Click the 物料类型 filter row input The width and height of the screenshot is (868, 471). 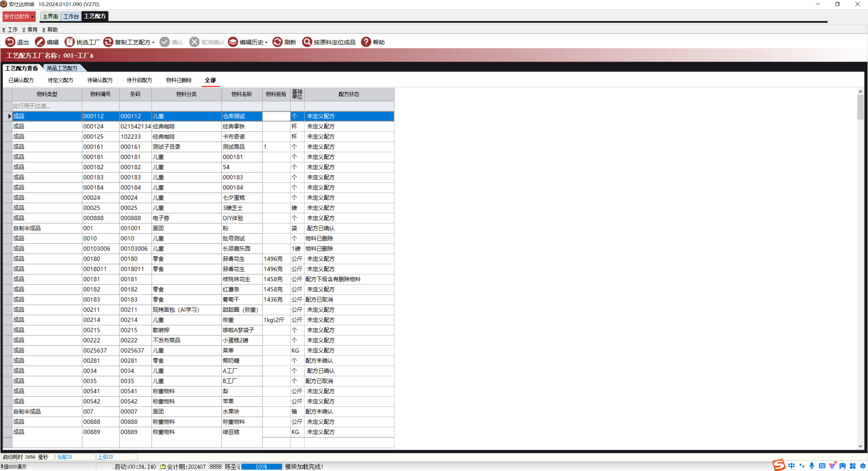click(47, 106)
